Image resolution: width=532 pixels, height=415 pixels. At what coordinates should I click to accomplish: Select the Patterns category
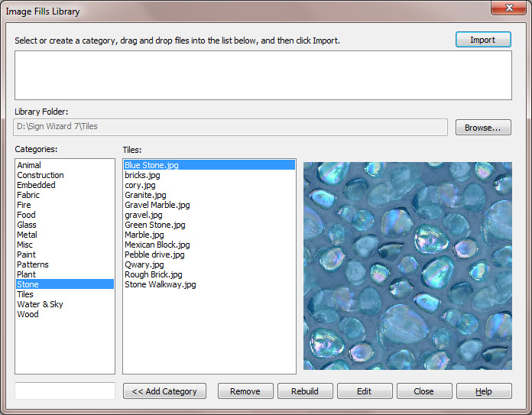click(x=65, y=264)
